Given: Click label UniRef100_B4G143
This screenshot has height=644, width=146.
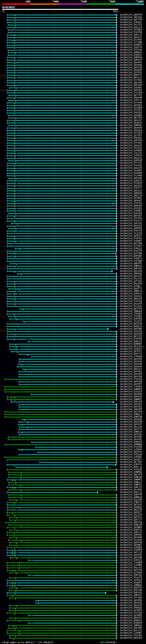Looking at the screenshot, I should [x=131, y=326].
